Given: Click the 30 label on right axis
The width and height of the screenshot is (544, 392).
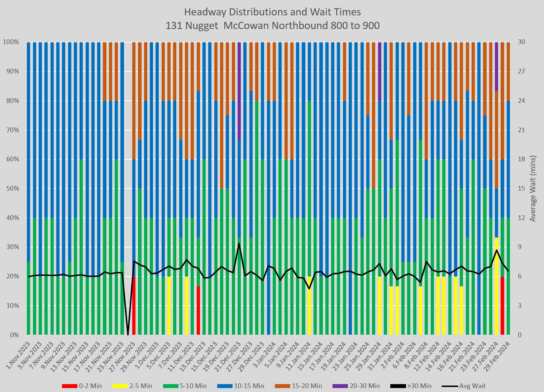Looking at the screenshot, I should [x=521, y=42].
